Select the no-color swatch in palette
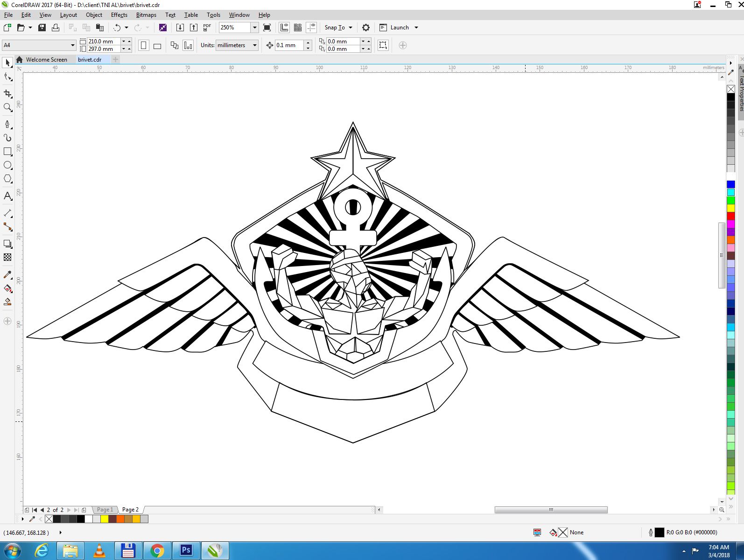Viewport: 744px width, 560px height. [x=731, y=89]
